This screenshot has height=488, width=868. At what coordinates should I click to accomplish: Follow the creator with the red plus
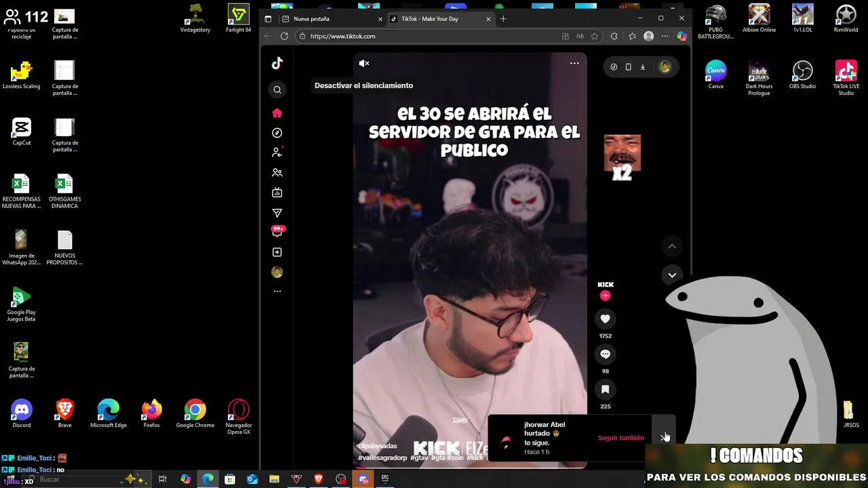(606, 296)
